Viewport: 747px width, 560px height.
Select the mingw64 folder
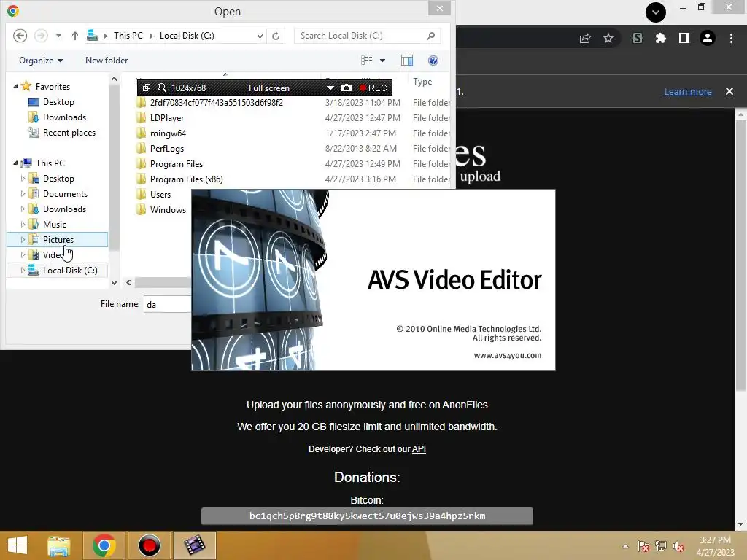pyautogui.click(x=168, y=133)
